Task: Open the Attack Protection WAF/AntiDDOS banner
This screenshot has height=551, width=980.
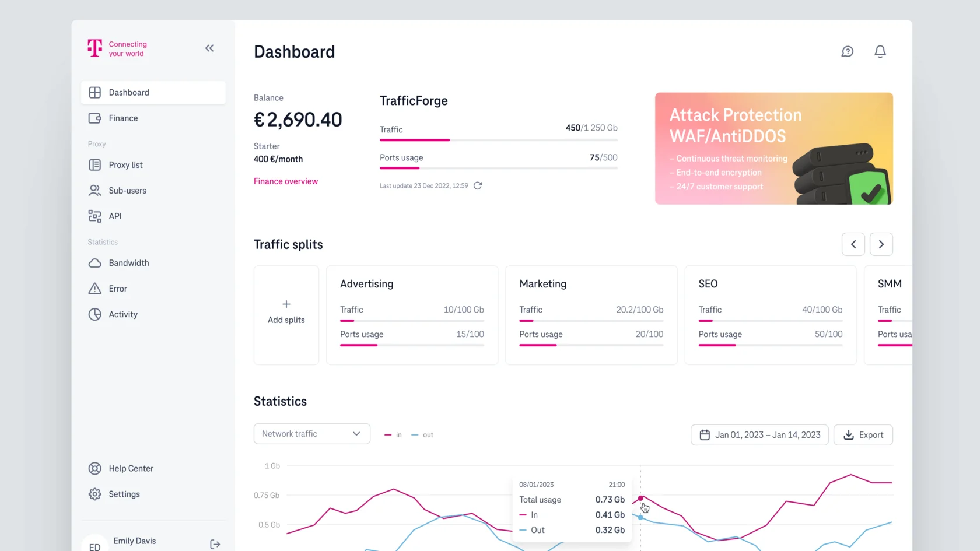Action: click(x=774, y=149)
